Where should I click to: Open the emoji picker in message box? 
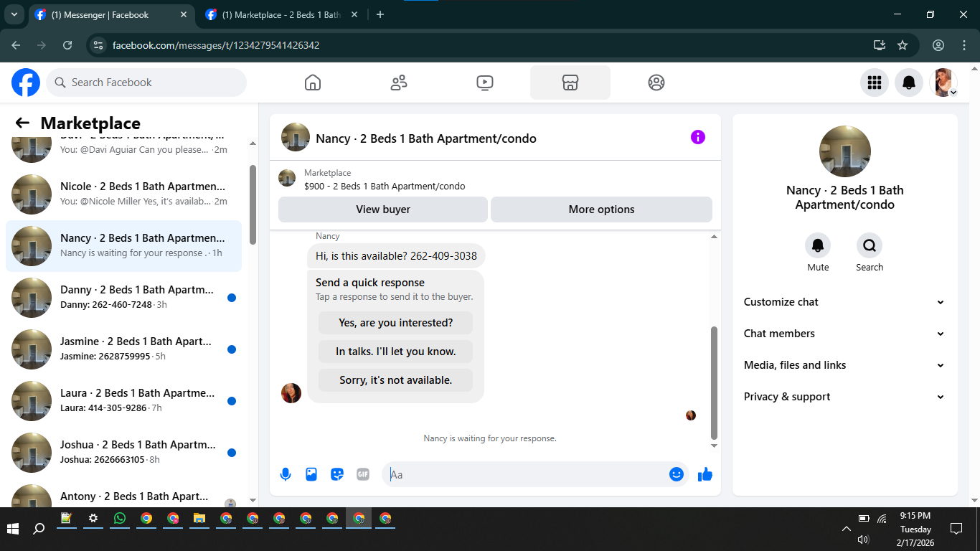point(677,474)
